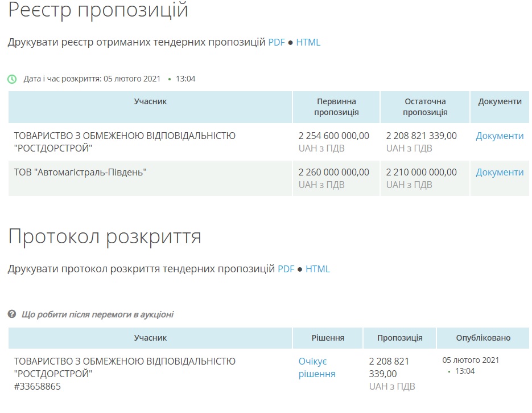This screenshot has width=532, height=413.
Task: Open Що робити після перемоги в аукціоні
Action: (97, 314)
